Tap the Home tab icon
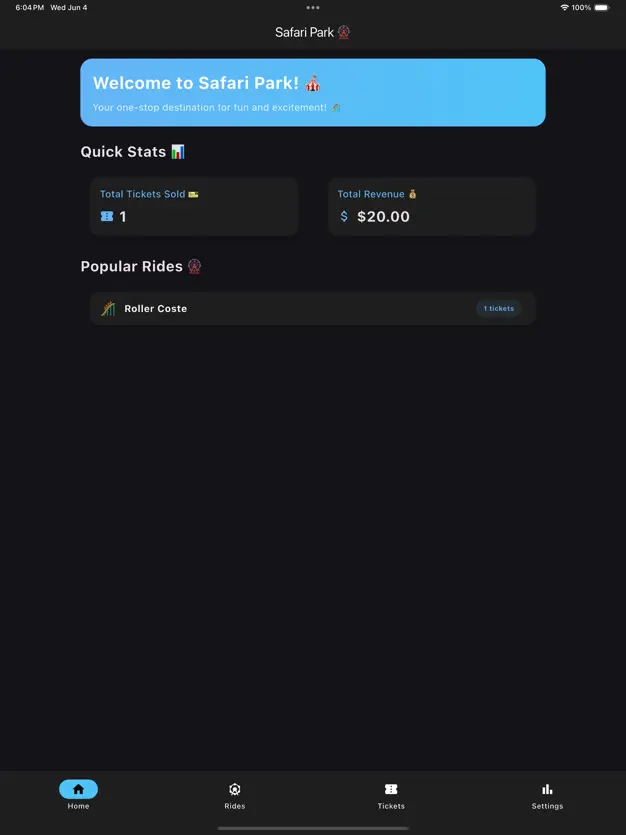 [78, 789]
